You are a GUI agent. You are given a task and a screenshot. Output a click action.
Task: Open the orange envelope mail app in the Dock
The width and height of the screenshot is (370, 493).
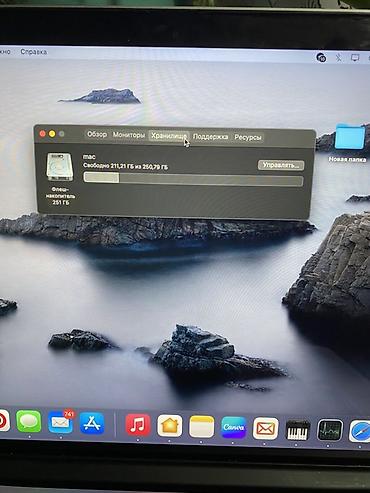pos(265,428)
